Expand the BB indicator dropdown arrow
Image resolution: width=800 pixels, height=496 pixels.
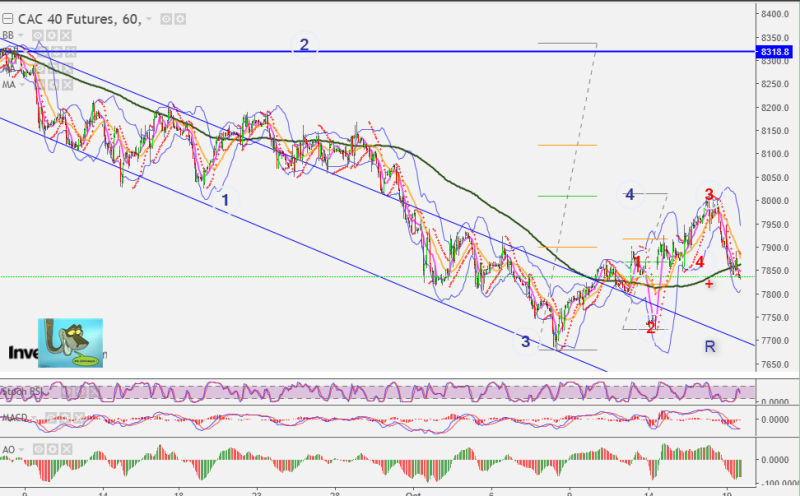20,35
